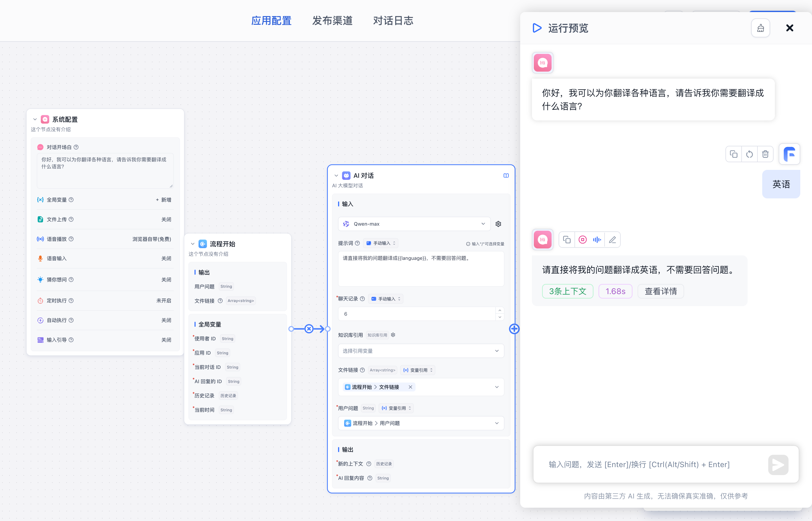The image size is (812, 521).
Task: Open model settings gear next to Qwen-max
Action: coord(498,224)
